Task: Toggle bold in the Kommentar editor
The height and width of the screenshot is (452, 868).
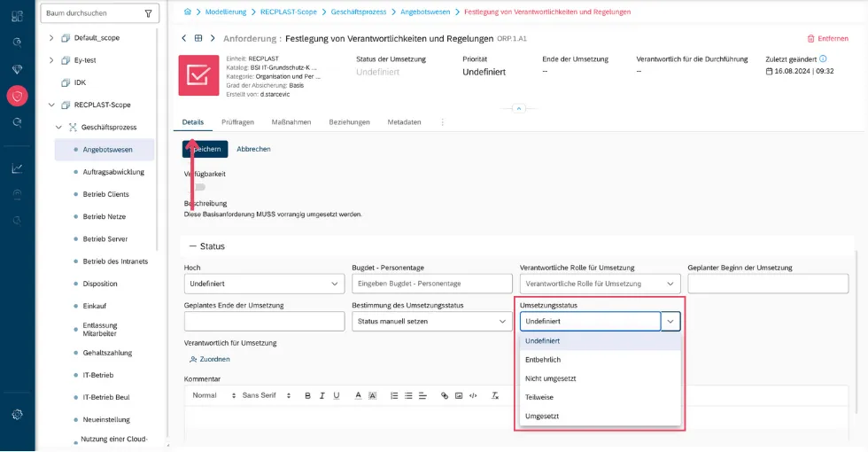Action: coord(308,395)
